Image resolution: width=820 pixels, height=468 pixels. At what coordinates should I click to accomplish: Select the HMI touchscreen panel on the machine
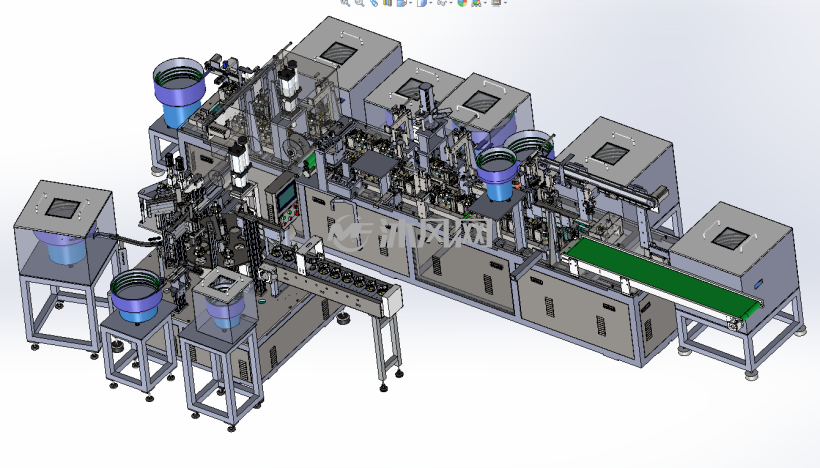pyautogui.click(x=286, y=197)
